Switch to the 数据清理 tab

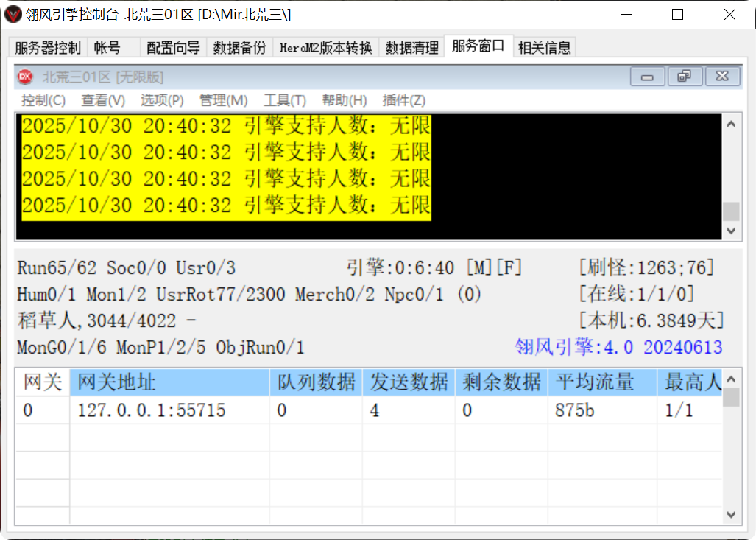(x=411, y=46)
